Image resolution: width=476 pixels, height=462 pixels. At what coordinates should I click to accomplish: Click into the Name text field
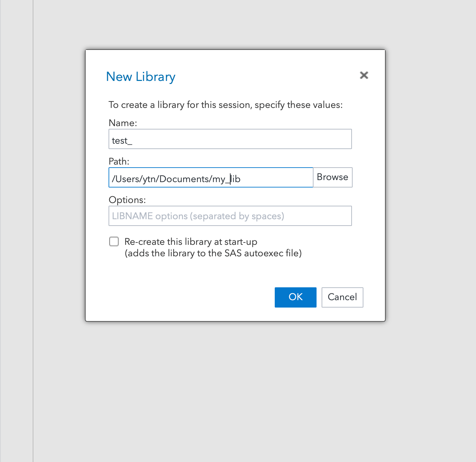pyautogui.click(x=230, y=139)
